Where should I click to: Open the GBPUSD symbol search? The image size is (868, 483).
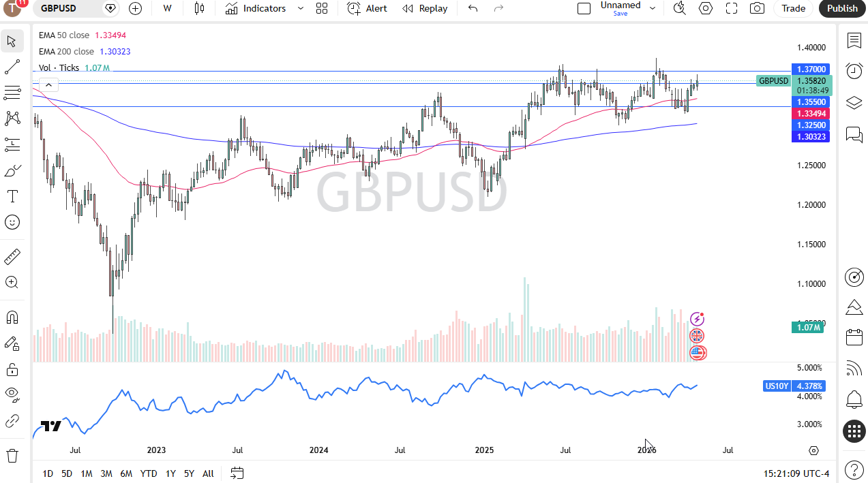coord(59,8)
